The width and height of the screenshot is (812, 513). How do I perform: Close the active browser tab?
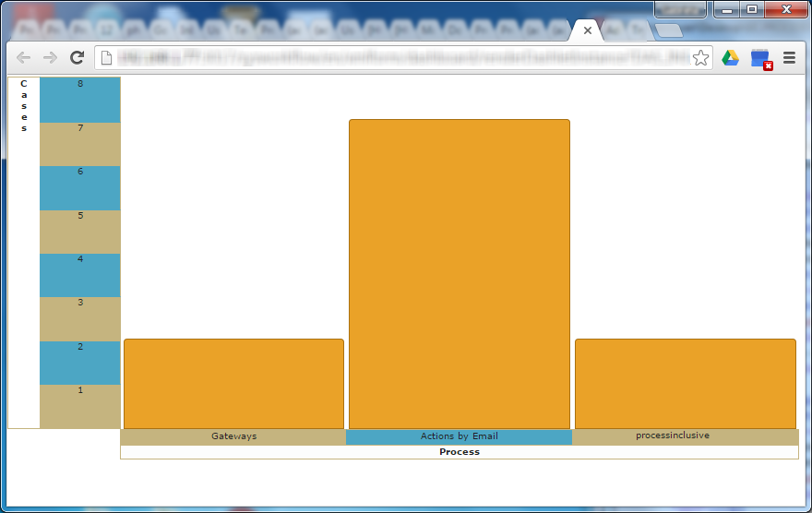point(587,30)
